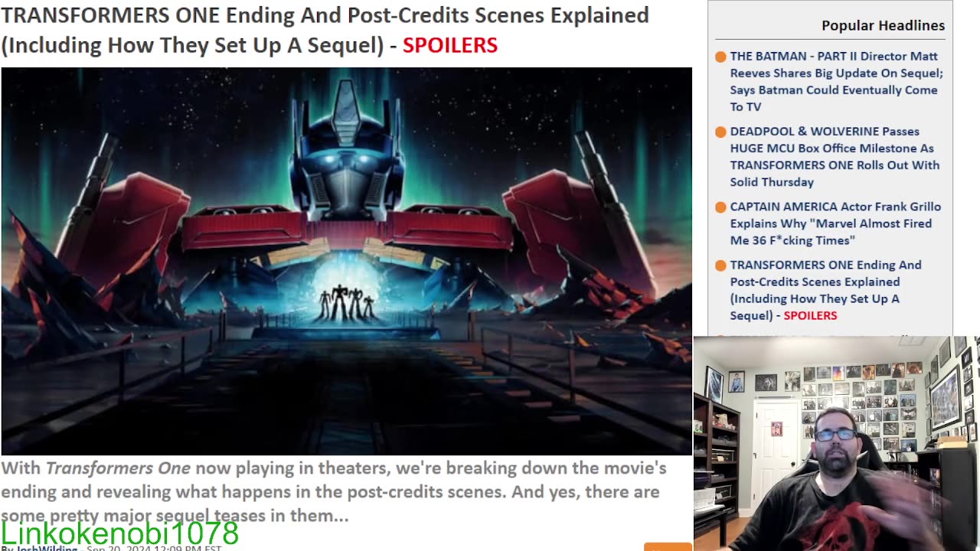The image size is (980, 551).
Task: Click the Popular Headlines section heading
Action: click(883, 25)
